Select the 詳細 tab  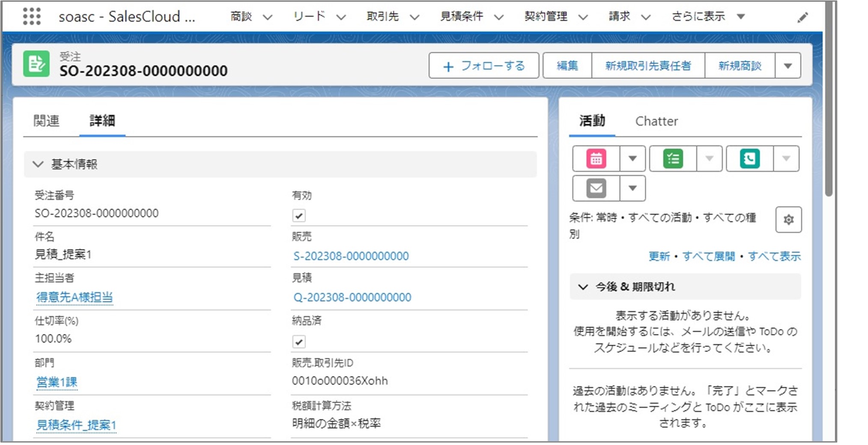click(102, 121)
